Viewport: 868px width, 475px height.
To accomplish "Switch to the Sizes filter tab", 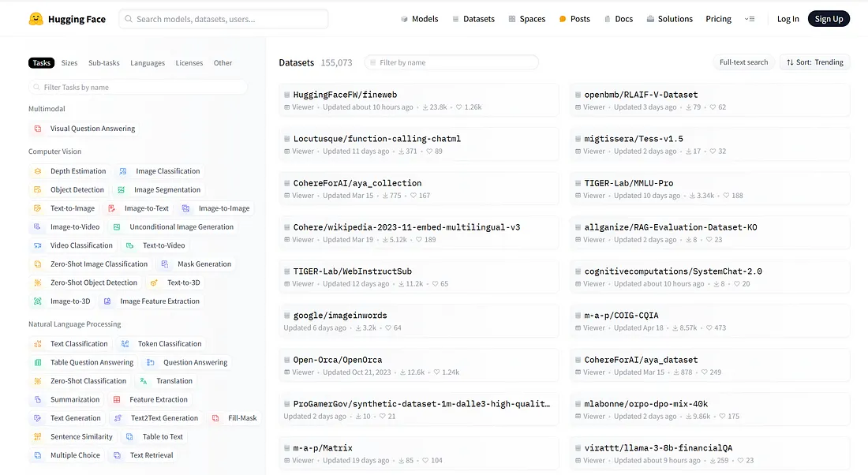I will (x=69, y=63).
